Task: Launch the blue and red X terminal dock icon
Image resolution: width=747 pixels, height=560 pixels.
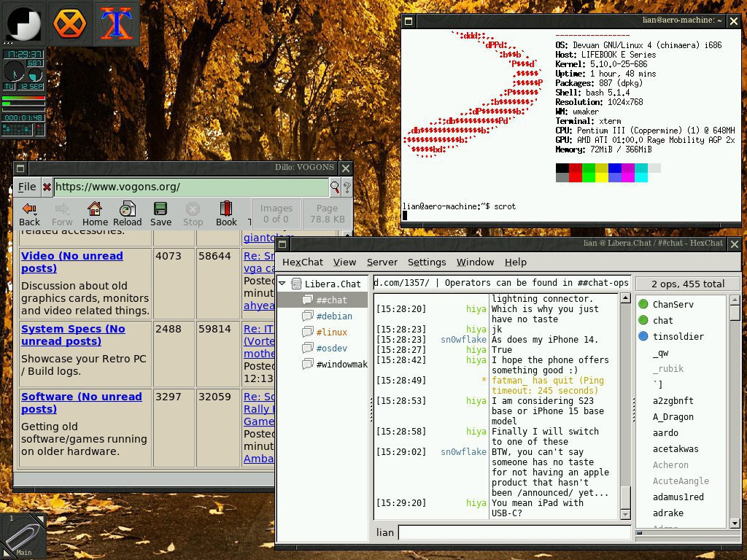Action: 116,23
